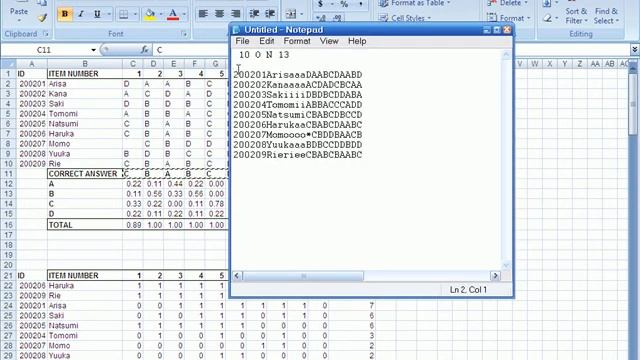Align text right in Excel
Screen dimensions: 640x360
coord(236,14)
